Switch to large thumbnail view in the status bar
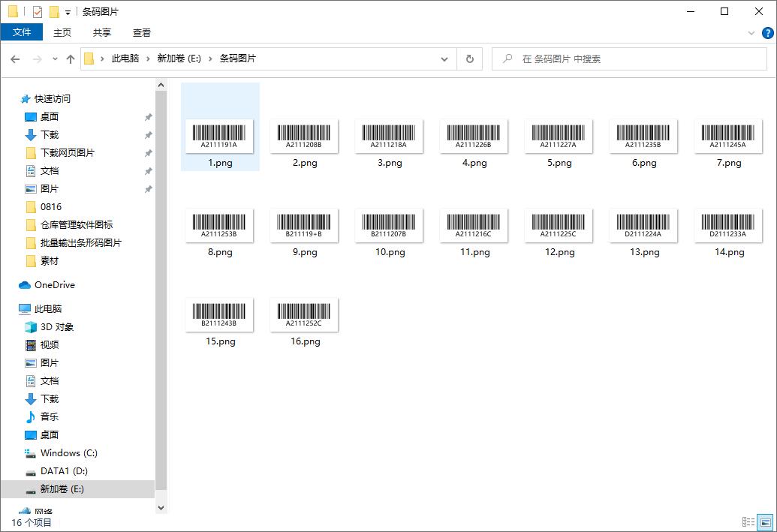 (765, 521)
